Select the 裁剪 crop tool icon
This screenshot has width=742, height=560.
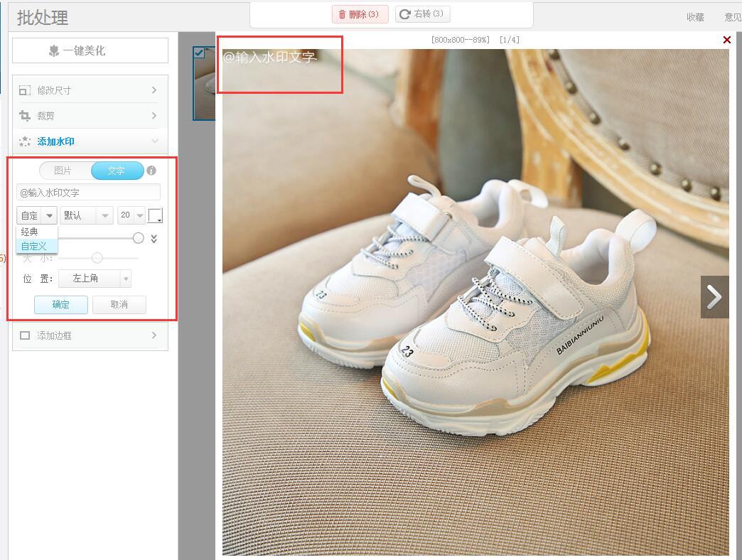(26, 116)
